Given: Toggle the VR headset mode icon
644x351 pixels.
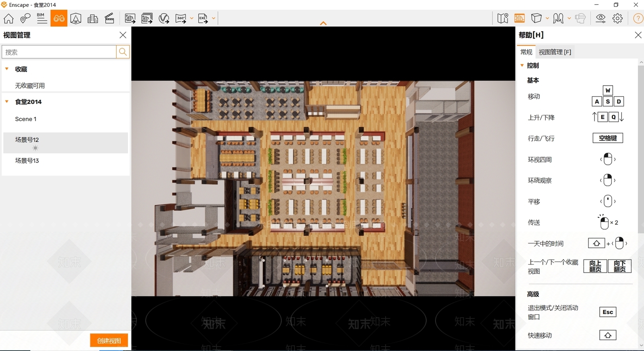Looking at the screenshot, I should (580, 18).
